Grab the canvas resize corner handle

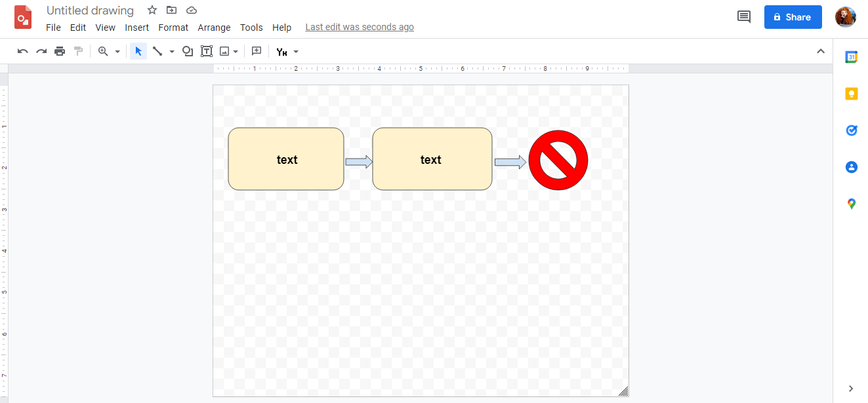click(623, 391)
